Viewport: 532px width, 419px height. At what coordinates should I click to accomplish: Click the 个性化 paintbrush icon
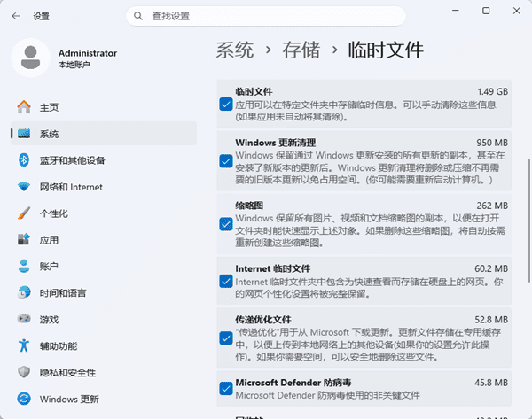pyautogui.click(x=24, y=213)
